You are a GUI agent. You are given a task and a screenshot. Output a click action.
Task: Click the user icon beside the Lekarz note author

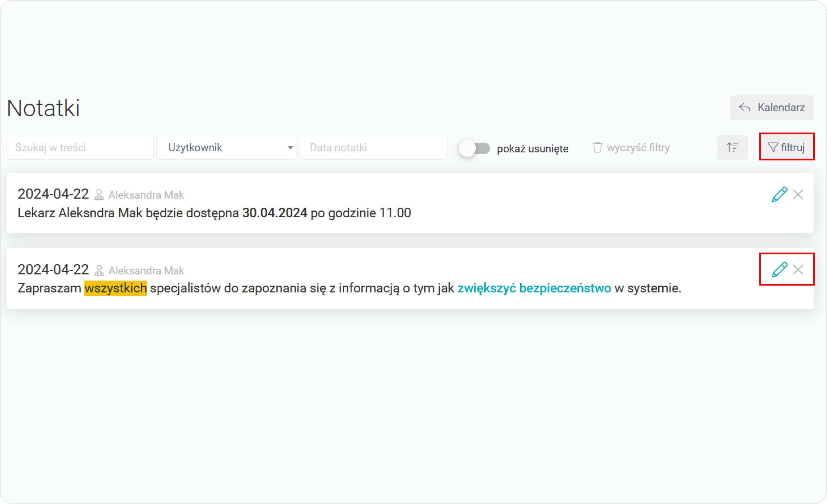[99, 195]
